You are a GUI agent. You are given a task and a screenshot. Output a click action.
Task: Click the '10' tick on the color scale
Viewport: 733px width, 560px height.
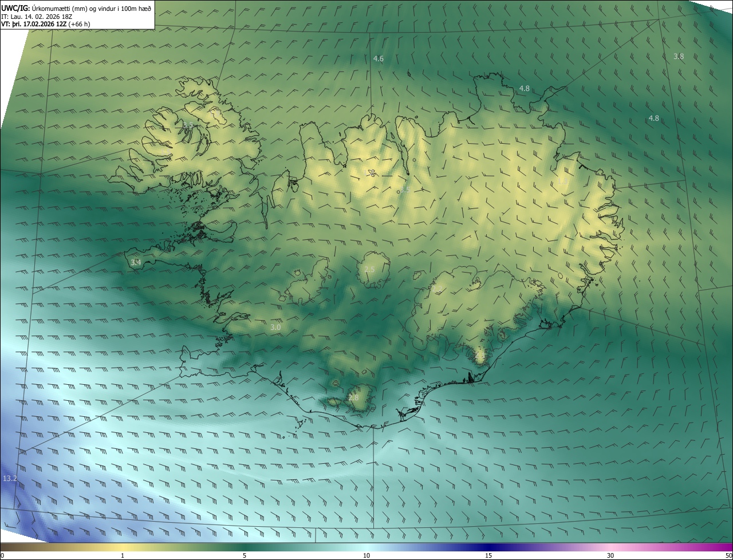[366, 555]
